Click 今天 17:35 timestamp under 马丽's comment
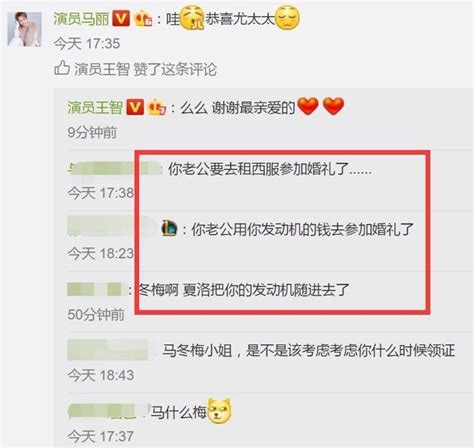Viewport: 474px width, 448px height. 87,43
